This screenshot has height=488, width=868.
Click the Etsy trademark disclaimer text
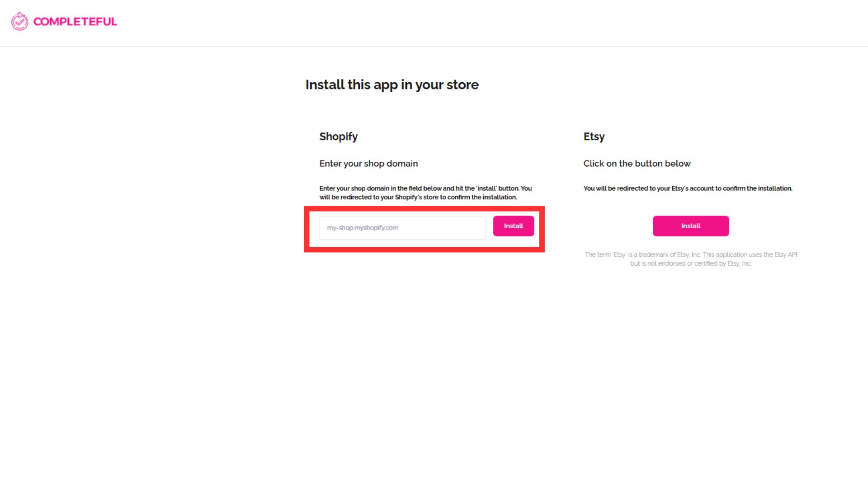click(x=691, y=259)
